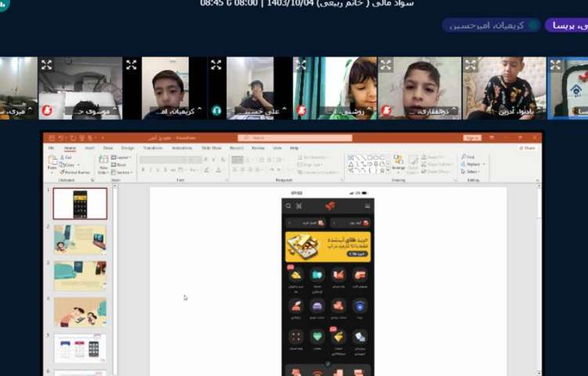
Task: Select the پریسا participant pill
Action: click(x=566, y=26)
